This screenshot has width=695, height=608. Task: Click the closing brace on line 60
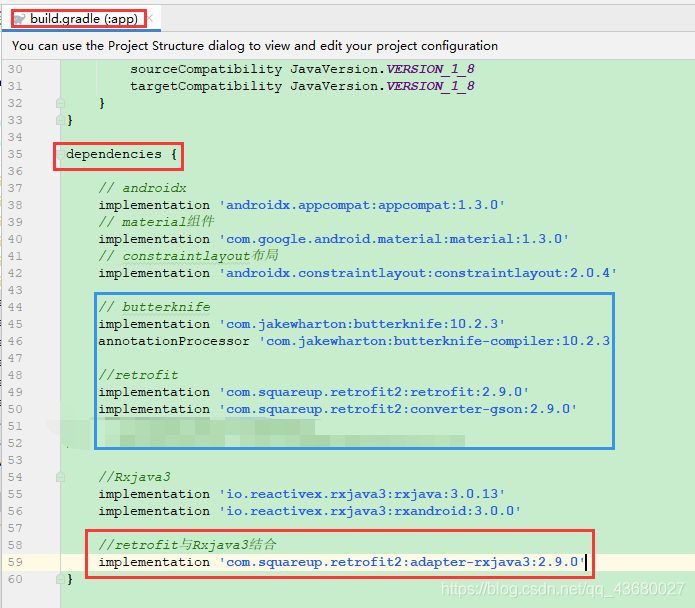[x=70, y=579]
